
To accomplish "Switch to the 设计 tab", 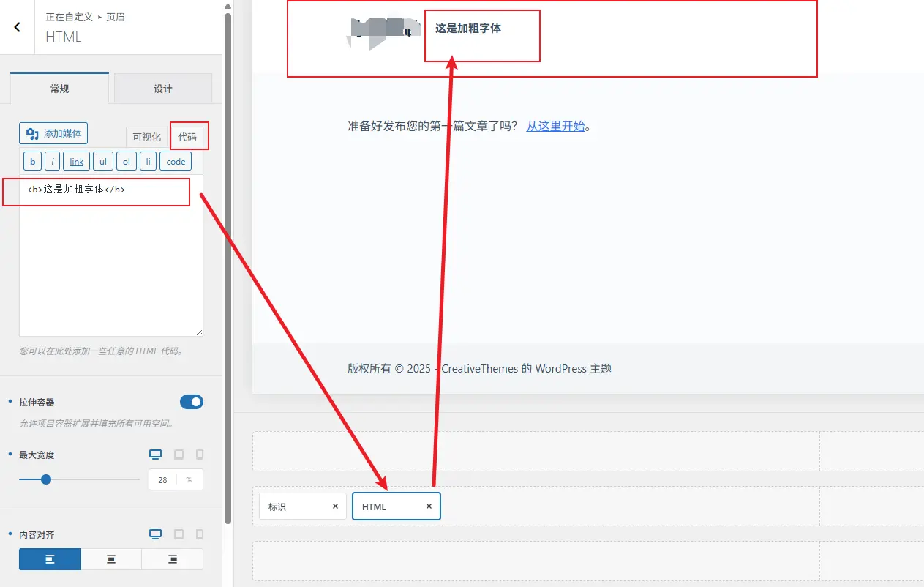I will click(162, 88).
